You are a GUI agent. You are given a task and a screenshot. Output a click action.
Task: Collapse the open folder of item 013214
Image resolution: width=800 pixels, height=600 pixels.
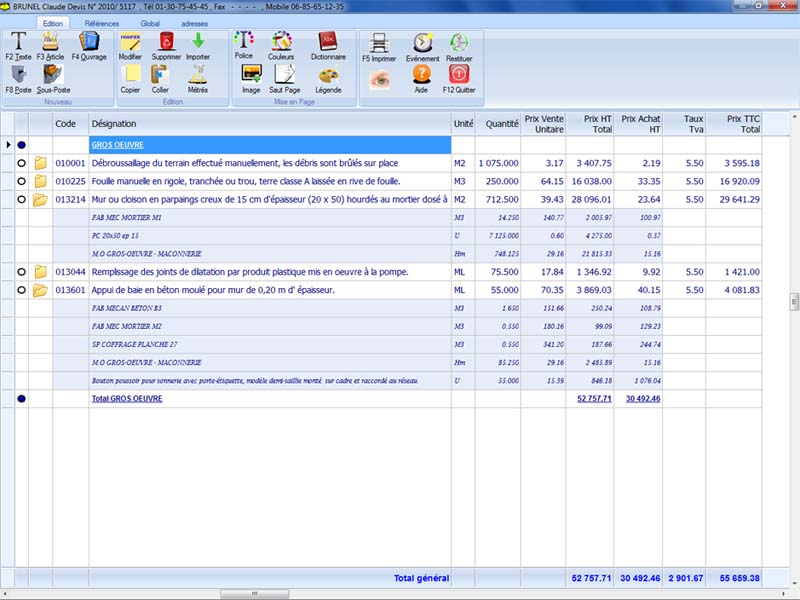(x=41, y=200)
